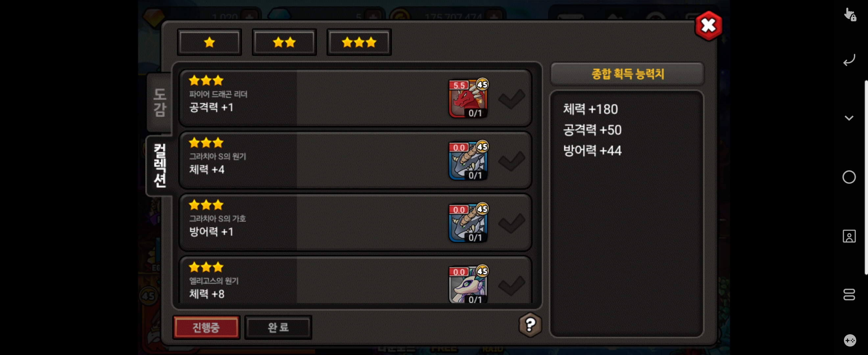The image size is (868, 355).
Task: Toggle the checkmark for 그라치아 S의 원기
Action: pos(512,161)
